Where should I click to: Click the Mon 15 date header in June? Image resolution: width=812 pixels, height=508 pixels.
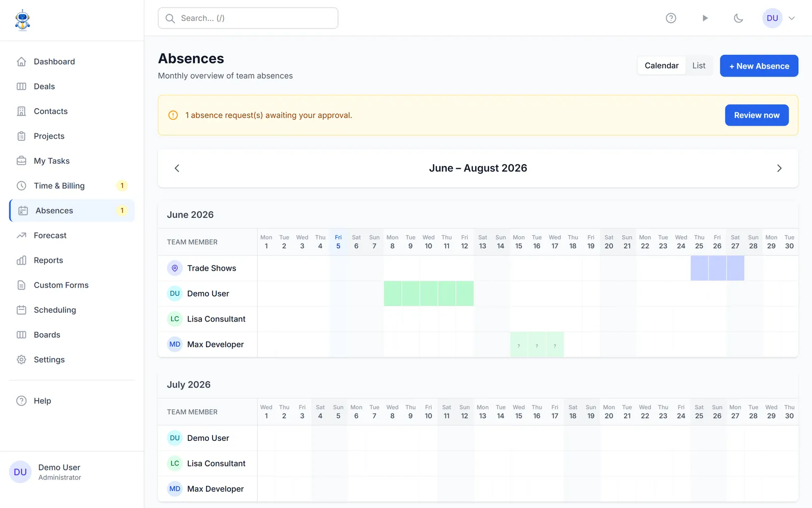tap(519, 242)
